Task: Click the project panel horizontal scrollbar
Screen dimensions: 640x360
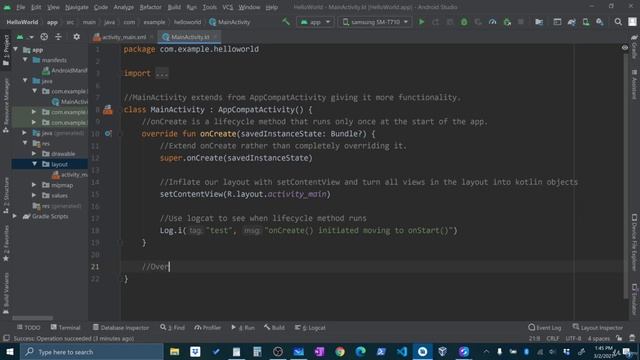Action: tap(33, 318)
